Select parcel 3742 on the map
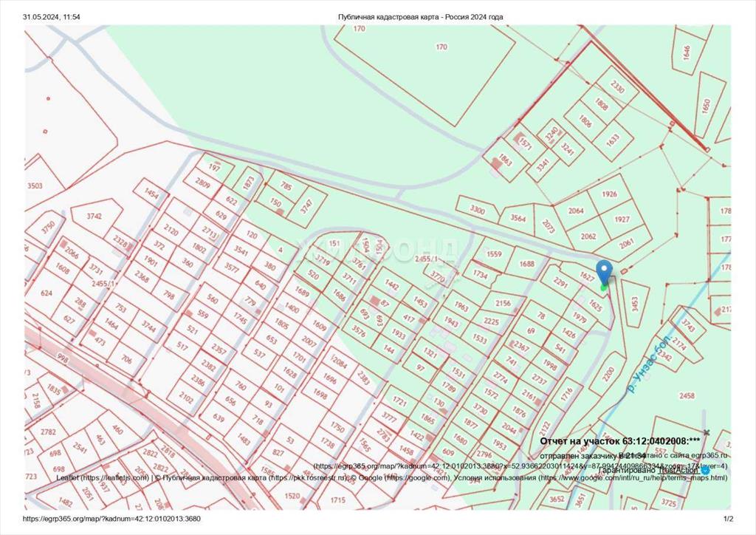 click(94, 216)
